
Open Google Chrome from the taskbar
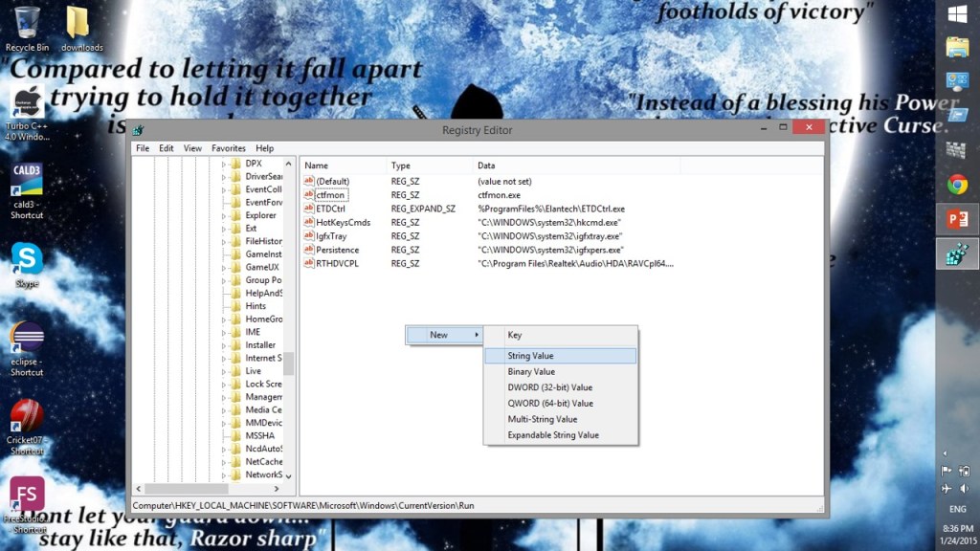[x=957, y=182]
